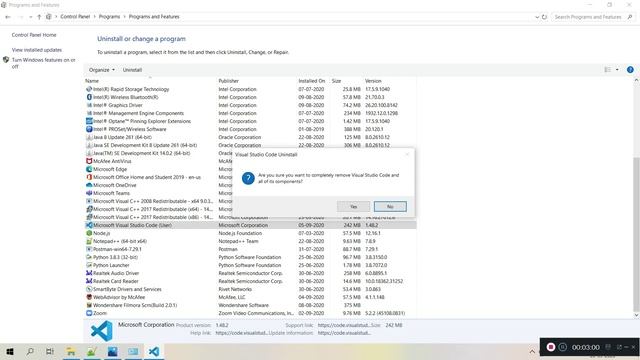This screenshot has width=640, height=360.
Task: Select the Microsoft Teams icon
Action: point(89,193)
